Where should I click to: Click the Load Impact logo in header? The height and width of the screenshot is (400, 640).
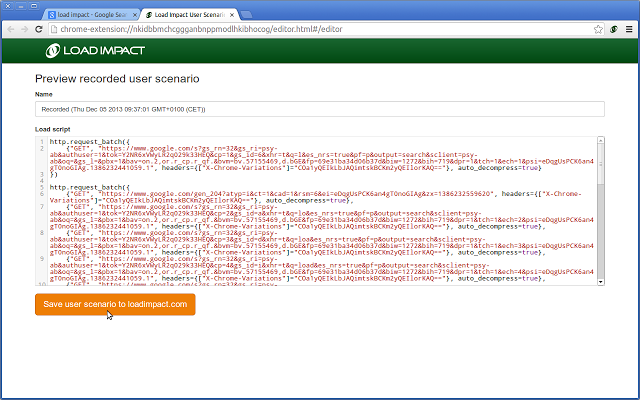[95, 51]
